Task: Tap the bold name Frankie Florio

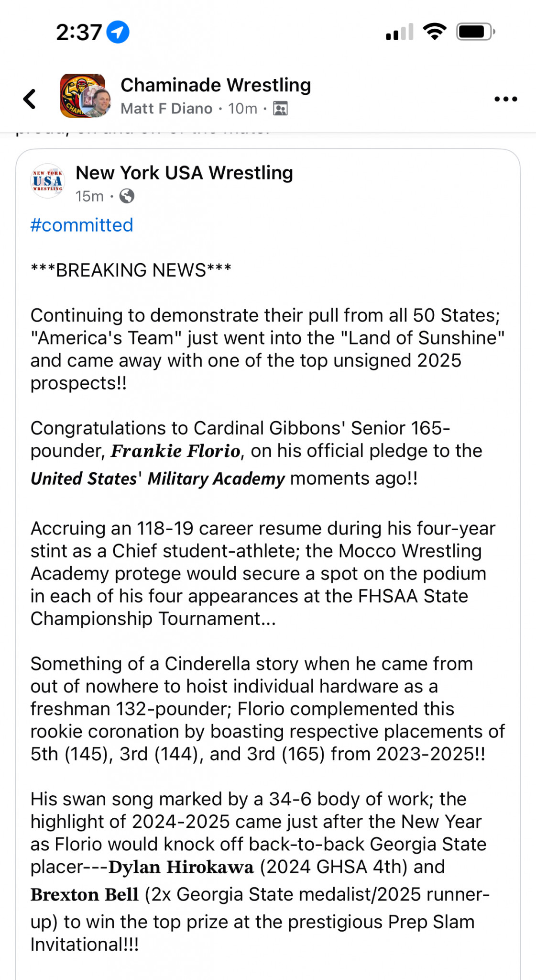Action: coord(175,451)
